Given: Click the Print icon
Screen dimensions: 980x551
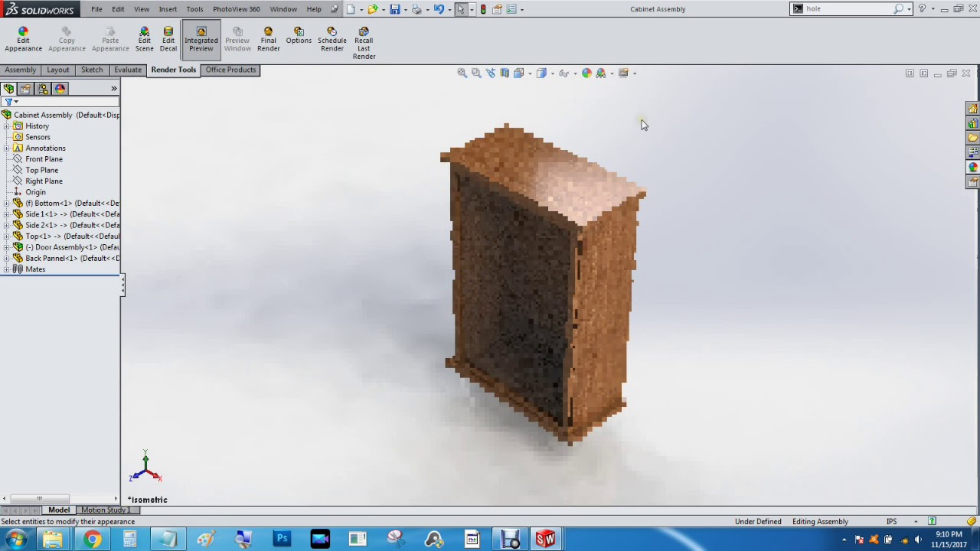Looking at the screenshot, I should coord(416,9).
